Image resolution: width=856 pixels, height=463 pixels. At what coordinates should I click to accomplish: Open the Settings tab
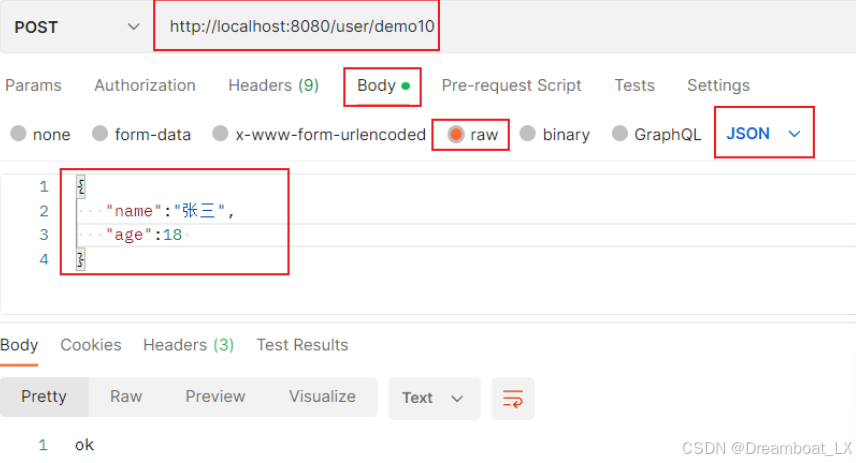pos(718,86)
